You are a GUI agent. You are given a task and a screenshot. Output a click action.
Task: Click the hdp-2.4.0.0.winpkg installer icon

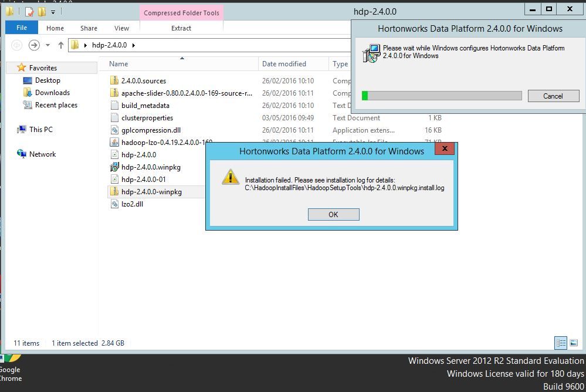(114, 167)
